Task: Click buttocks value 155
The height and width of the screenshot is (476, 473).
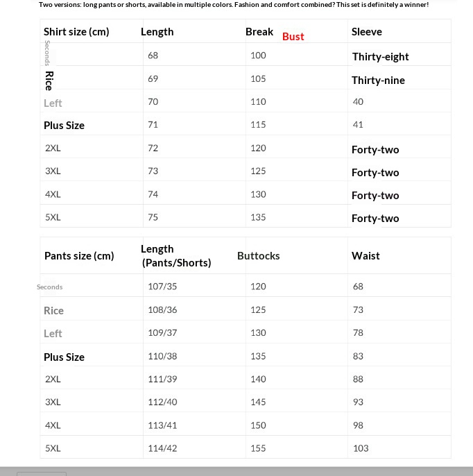Action: (x=258, y=448)
